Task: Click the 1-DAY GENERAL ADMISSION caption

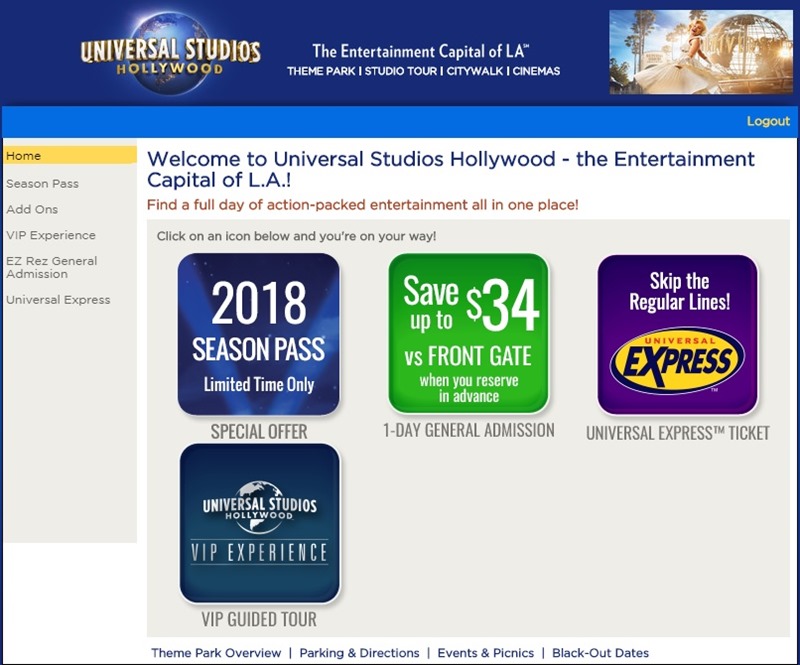Action: (x=469, y=430)
